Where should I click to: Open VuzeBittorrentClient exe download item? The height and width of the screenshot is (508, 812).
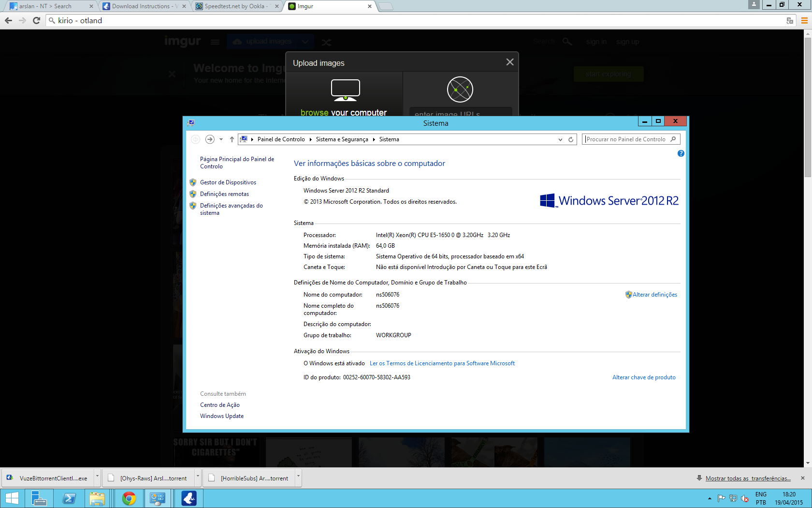coord(48,478)
